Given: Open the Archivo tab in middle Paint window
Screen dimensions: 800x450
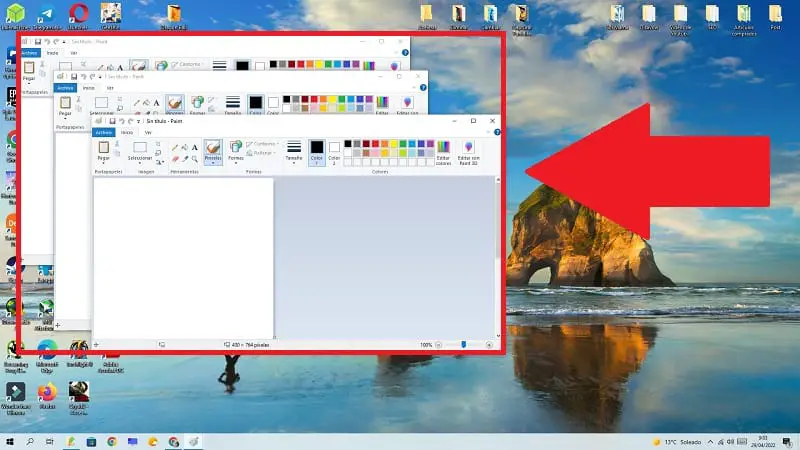Looking at the screenshot, I should pos(65,88).
